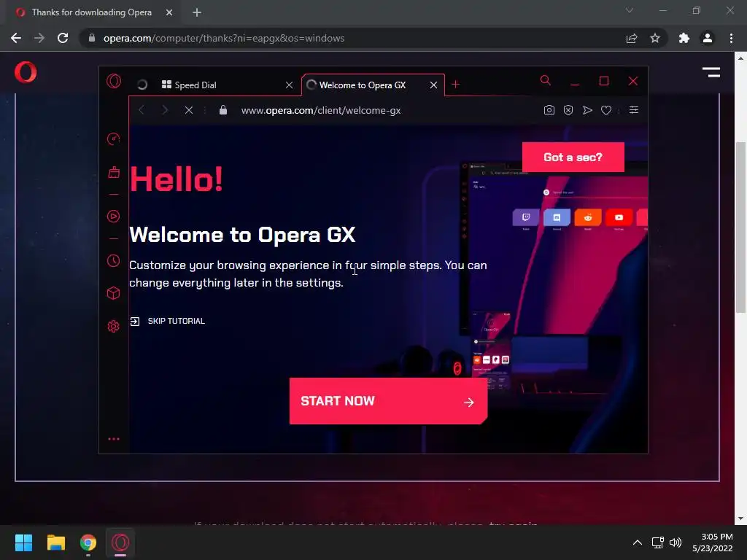The image size is (747, 560).
Task: Go forward in Opera GX window
Action: (165, 111)
